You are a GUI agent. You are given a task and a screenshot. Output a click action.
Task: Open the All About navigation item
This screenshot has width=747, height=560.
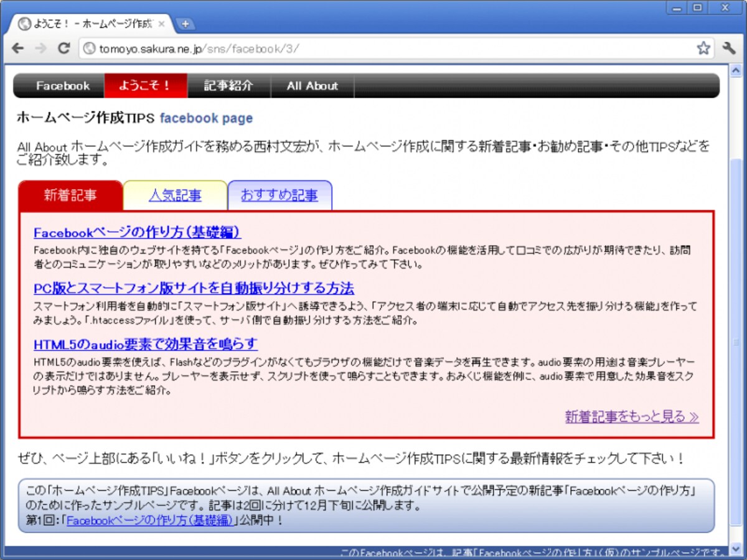[312, 86]
